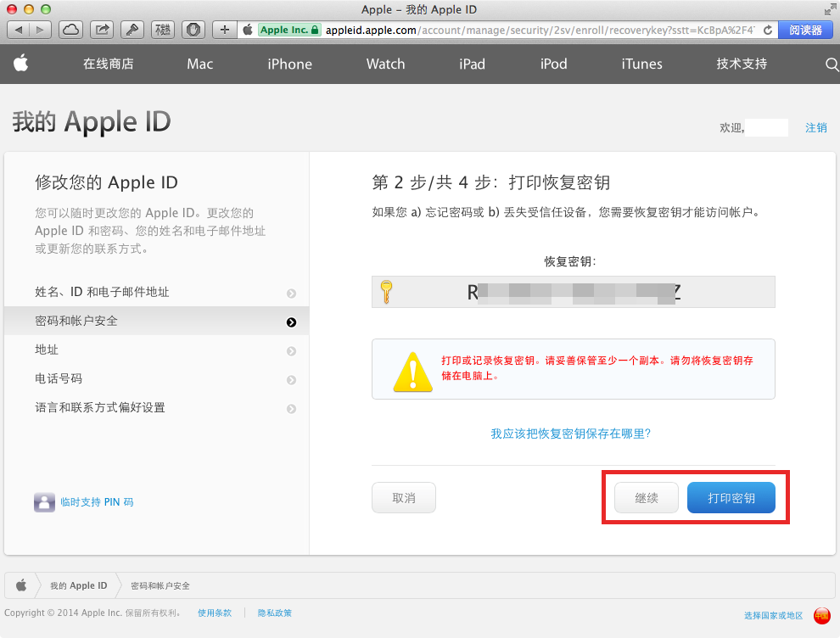Screen dimensions: 840x638
Task: Open 我应该把恢复密钥保存在哪里? help link
Action: click(x=570, y=434)
